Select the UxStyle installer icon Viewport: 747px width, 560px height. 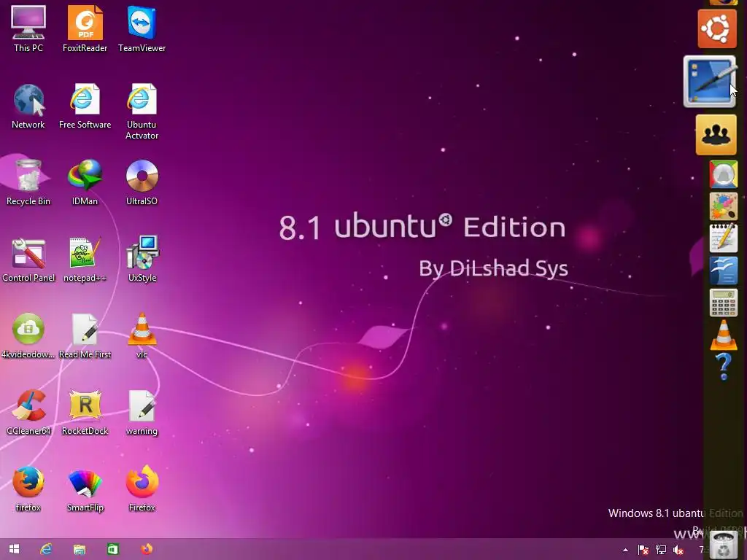pos(142,260)
